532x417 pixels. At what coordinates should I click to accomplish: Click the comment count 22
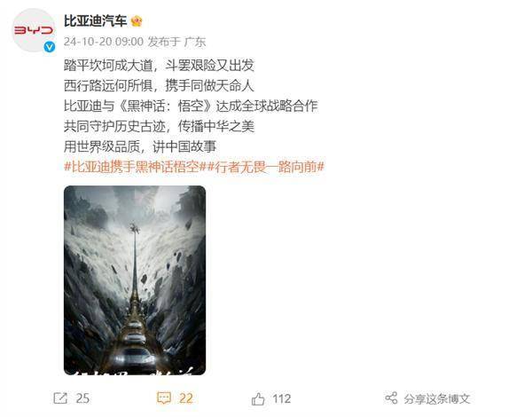coord(186,398)
